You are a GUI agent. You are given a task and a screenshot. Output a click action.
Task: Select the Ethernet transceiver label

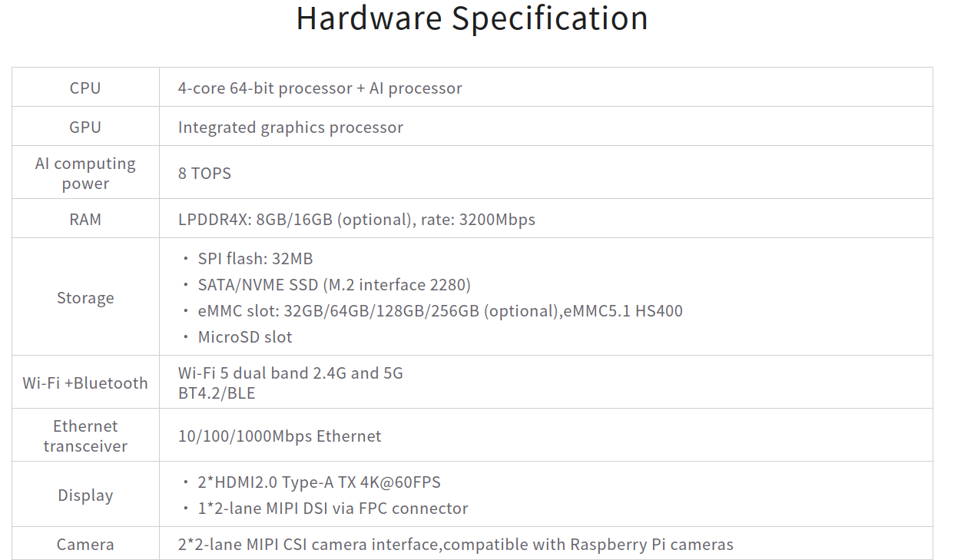coord(85,436)
